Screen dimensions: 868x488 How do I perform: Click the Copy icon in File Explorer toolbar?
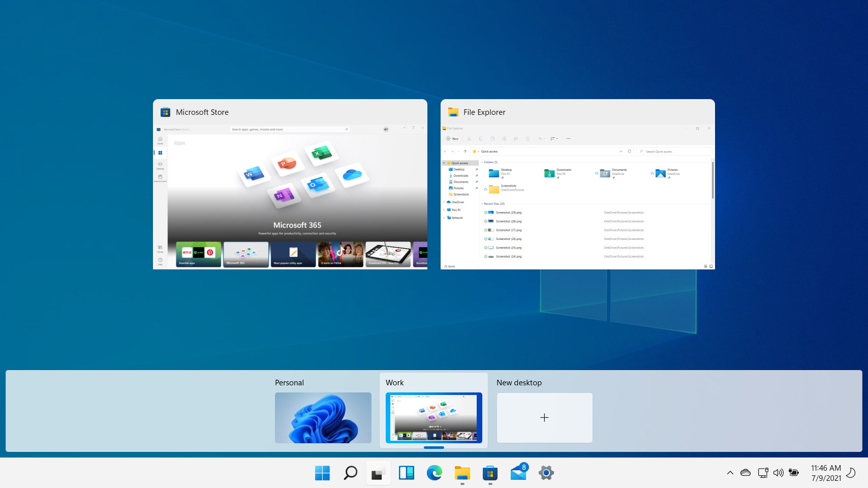(x=481, y=138)
